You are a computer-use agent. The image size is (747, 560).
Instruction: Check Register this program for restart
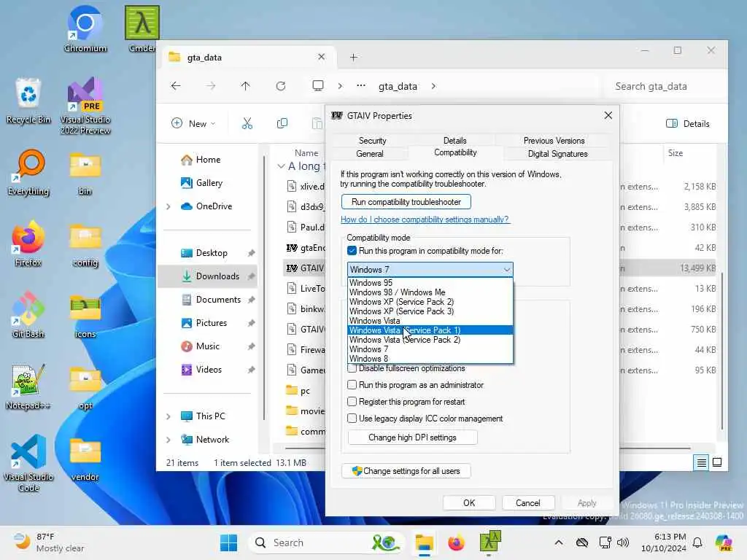coord(352,402)
